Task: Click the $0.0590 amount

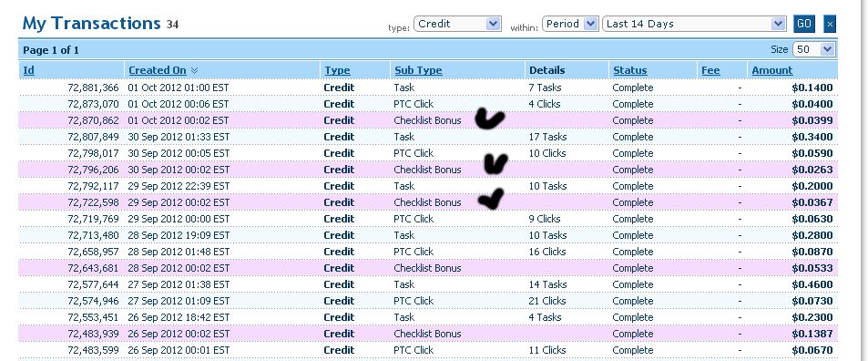Action: pos(812,153)
